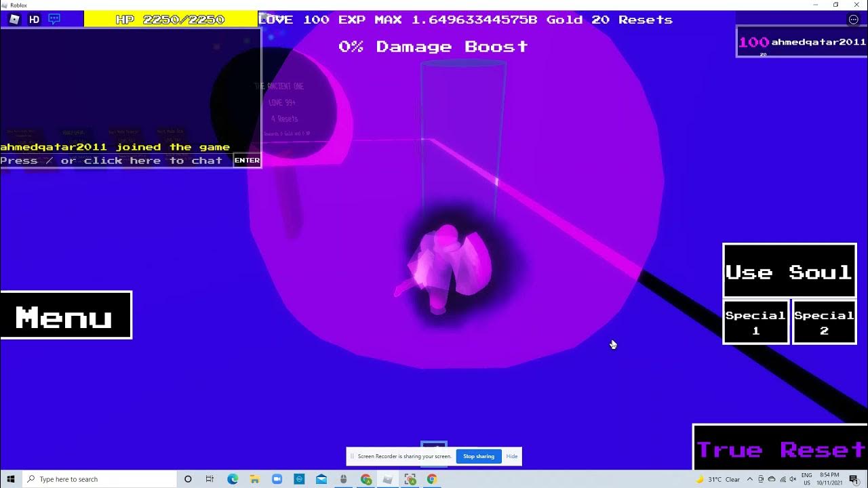Open the game Menu button
The height and width of the screenshot is (488, 868).
(66, 315)
